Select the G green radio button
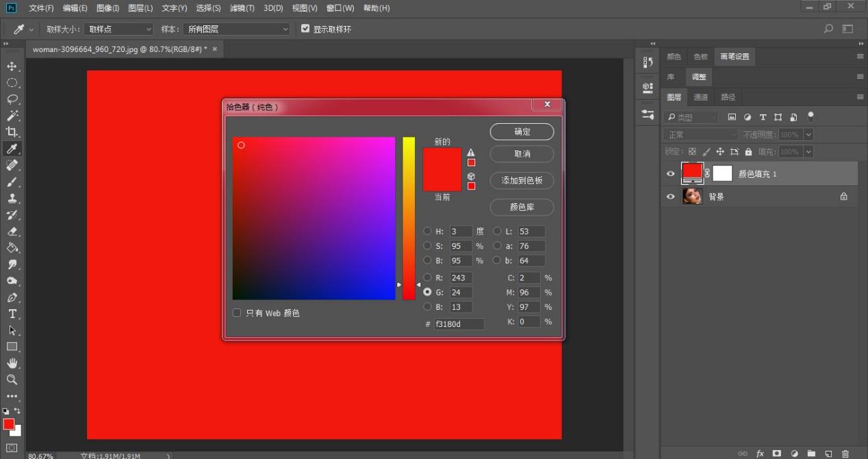The height and width of the screenshot is (459, 868). [x=427, y=292]
